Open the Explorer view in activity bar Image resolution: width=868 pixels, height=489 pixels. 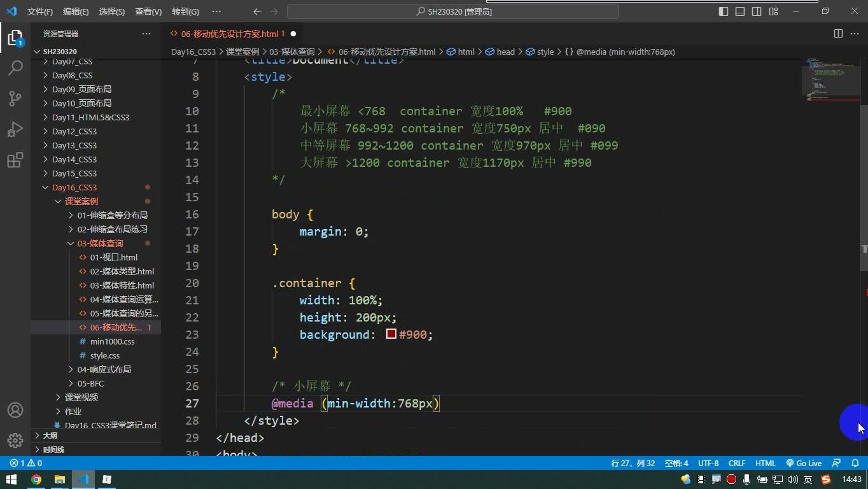tap(15, 38)
